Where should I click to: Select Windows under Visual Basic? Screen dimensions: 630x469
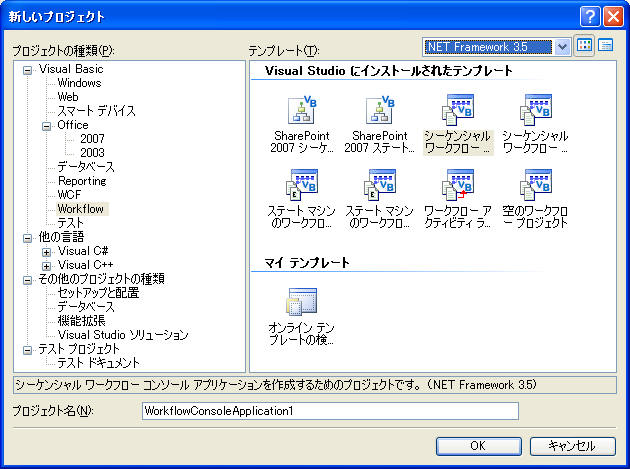click(79, 83)
